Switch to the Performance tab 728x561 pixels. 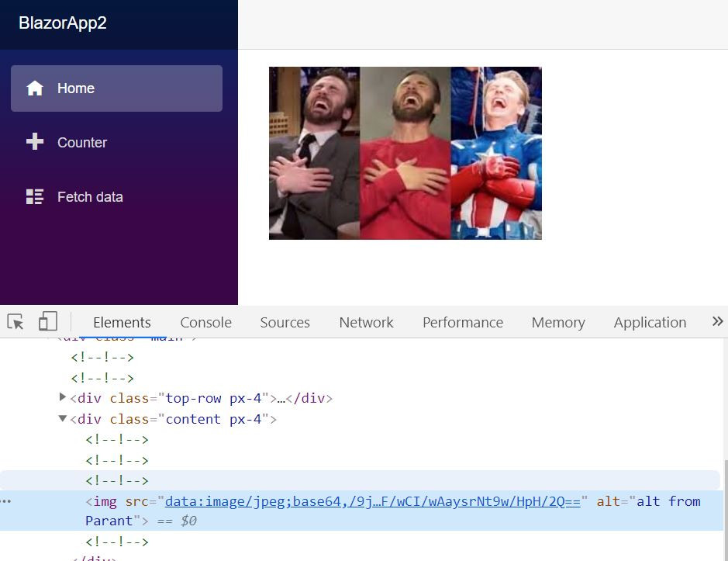(x=462, y=322)
